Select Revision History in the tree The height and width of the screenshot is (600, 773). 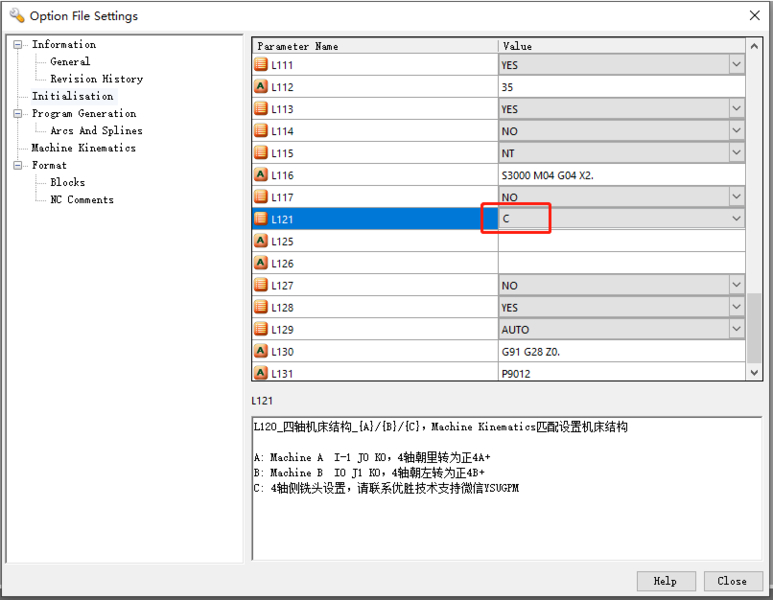[x=96, y=79]
